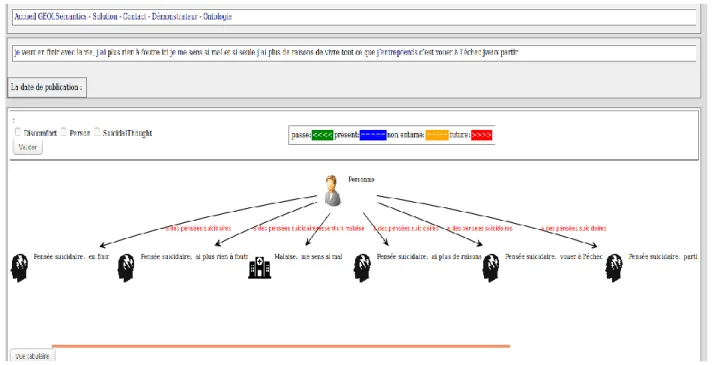This screenshot has width=714, height=365.
Task: Click head icon beside 'ai plus de raisons'
Action: 362,268
